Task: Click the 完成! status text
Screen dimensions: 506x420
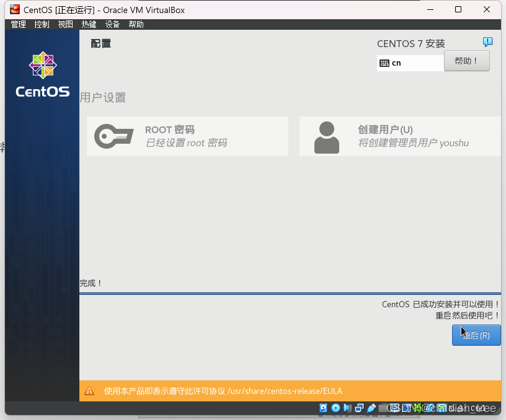Action: [91, 283]
